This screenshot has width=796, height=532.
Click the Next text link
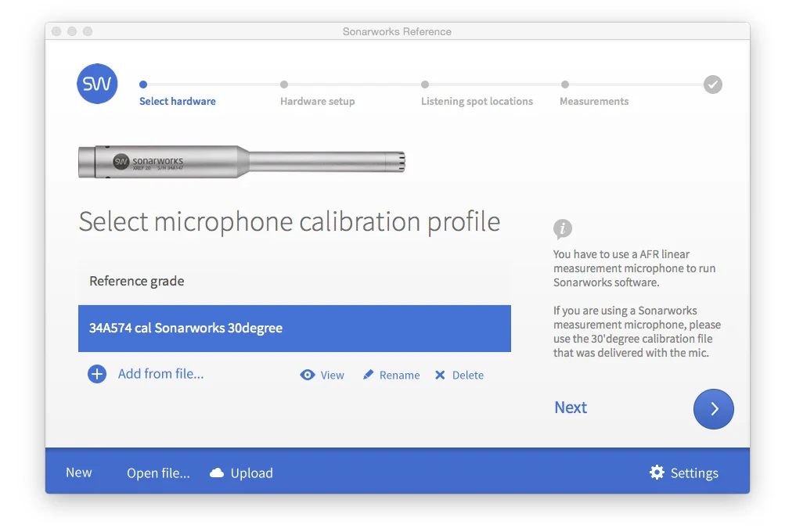(571, 408)
